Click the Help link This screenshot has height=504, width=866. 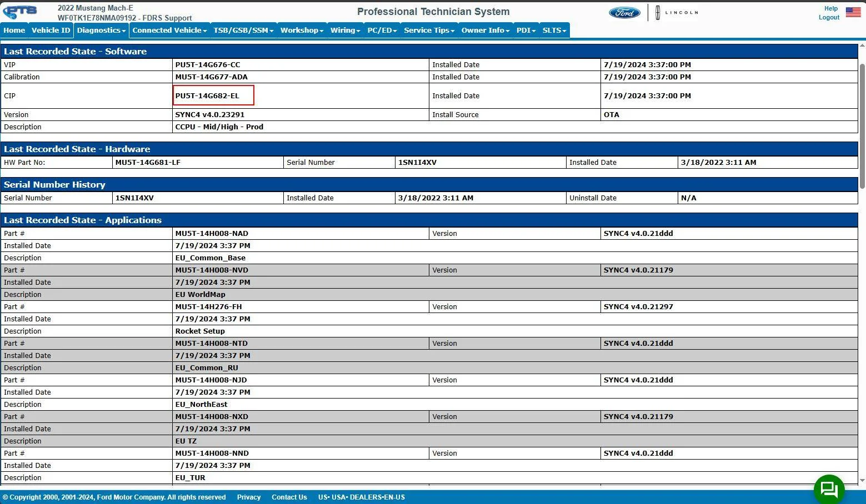pyautogui.click(x=831, y=8)
